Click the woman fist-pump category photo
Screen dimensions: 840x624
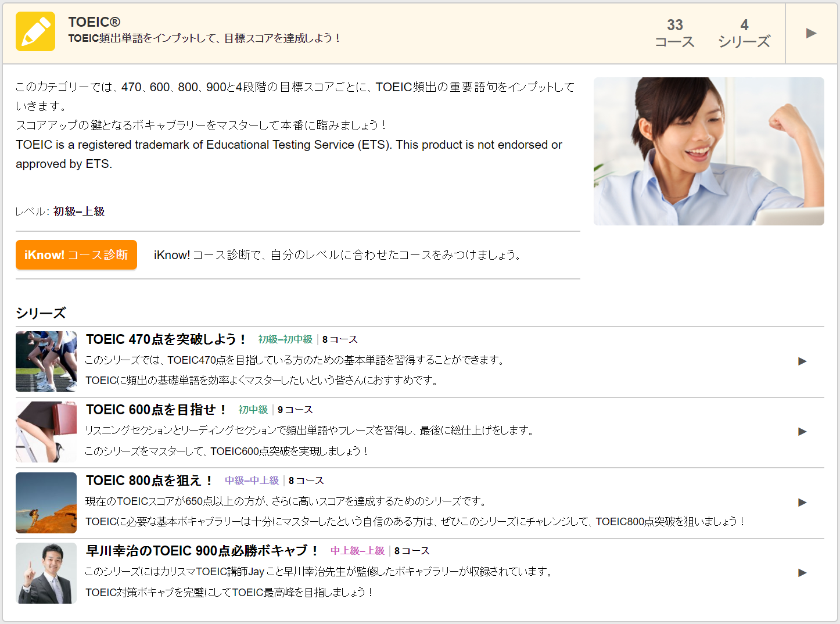click(709, 151)
